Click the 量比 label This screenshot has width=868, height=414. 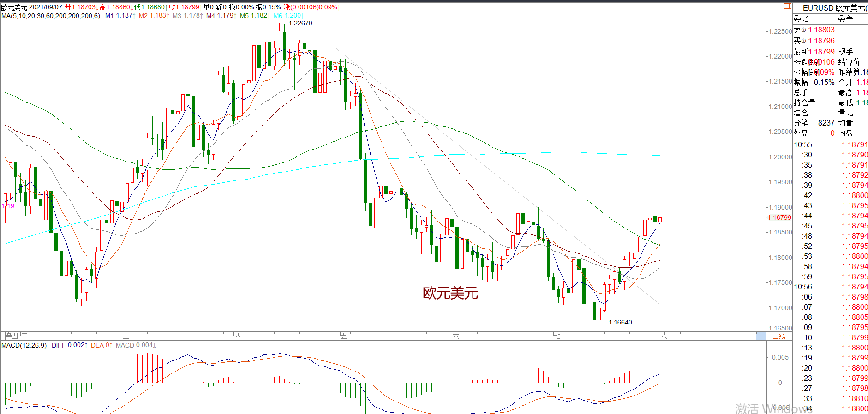pyautogui.click(x=845, y=113)
